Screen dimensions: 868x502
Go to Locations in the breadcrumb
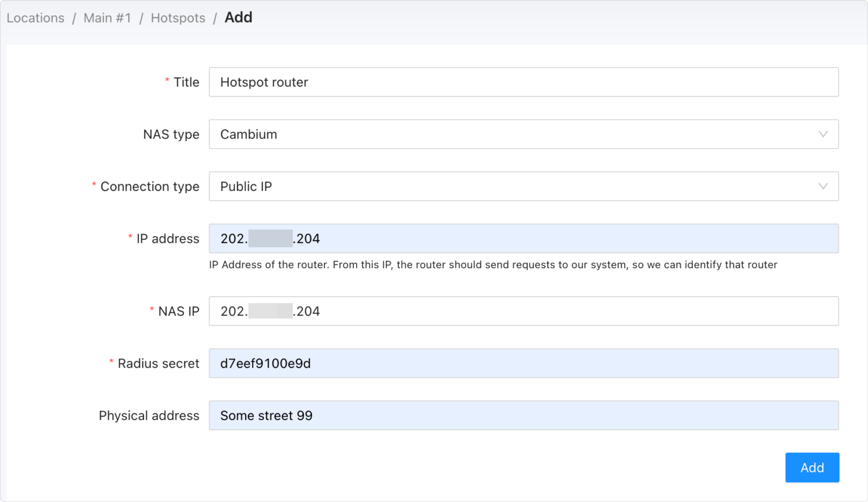pos(36,18)
